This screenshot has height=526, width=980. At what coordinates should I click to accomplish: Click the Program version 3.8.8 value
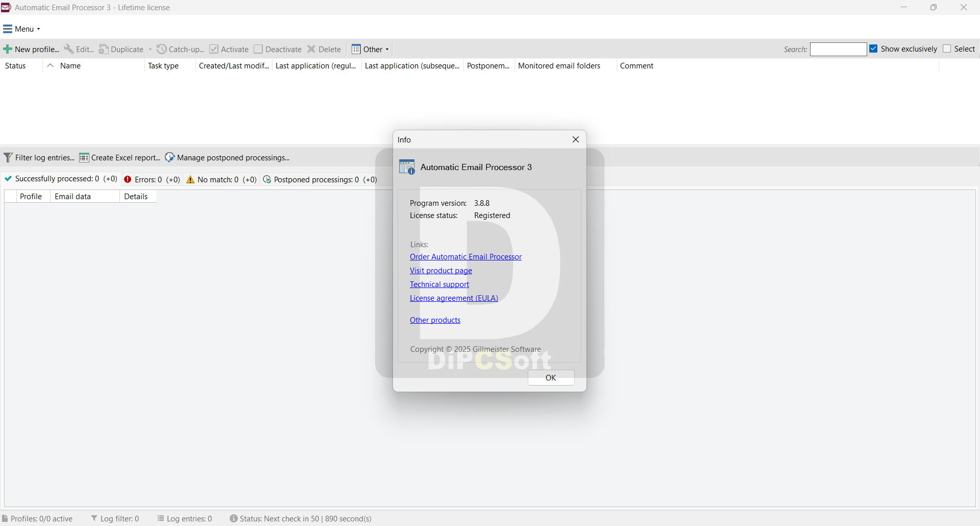click(482, 203)
